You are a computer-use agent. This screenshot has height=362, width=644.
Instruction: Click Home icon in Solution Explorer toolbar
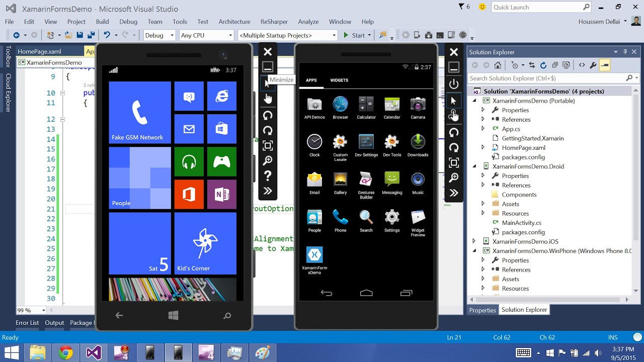tap(498, 65)
